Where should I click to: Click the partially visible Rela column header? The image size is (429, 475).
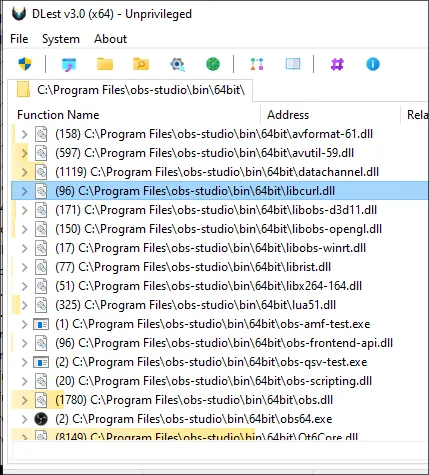click(415, 115)
